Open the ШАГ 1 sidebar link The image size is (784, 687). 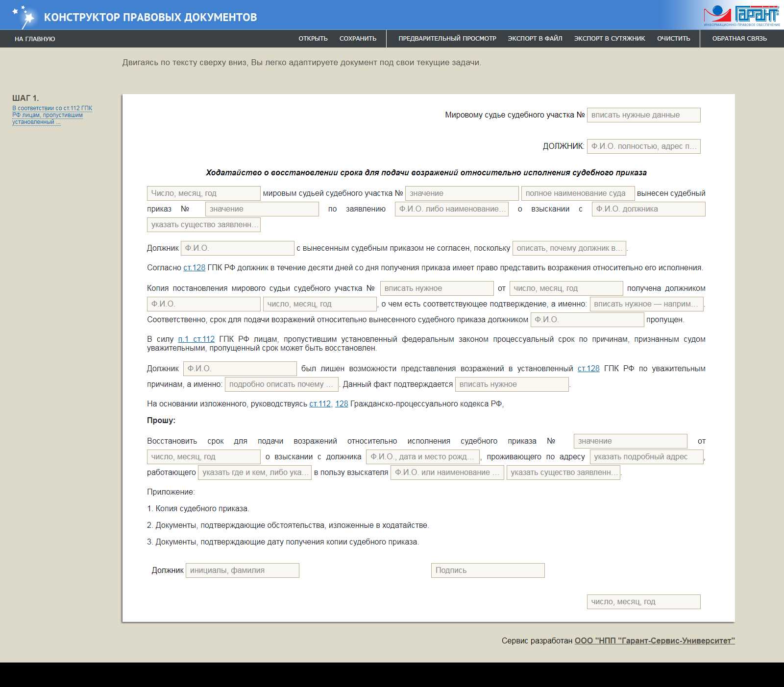(x=52, y=115)
